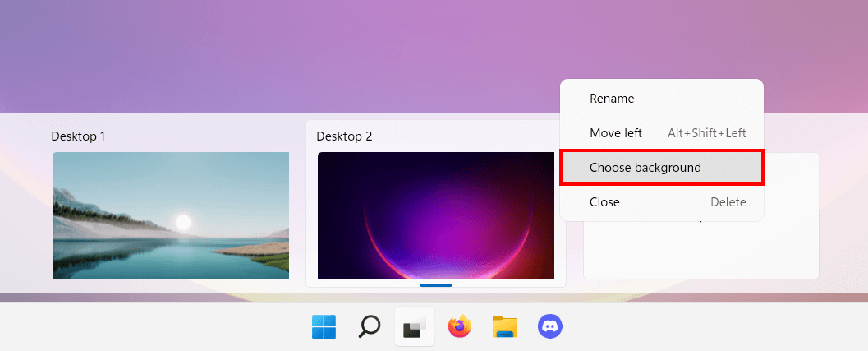Viewport: 868px width, 351px height.
Task: Select Close in the desktop context menu
Action: coord(604,202)
